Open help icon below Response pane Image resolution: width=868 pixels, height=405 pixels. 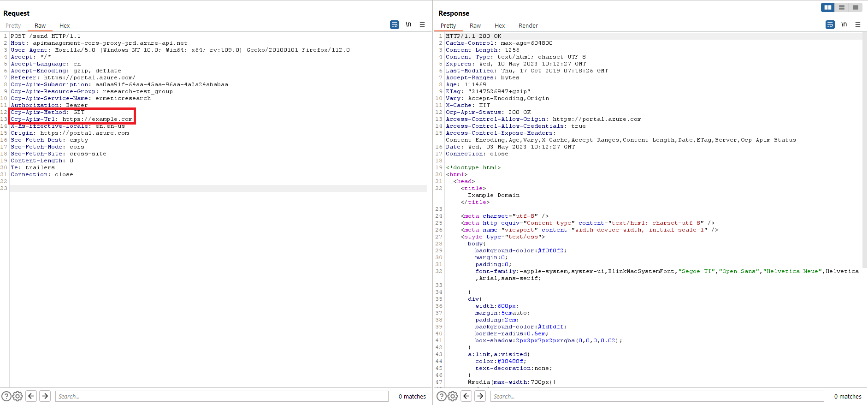pyautogui.click(x=442, y=396)
